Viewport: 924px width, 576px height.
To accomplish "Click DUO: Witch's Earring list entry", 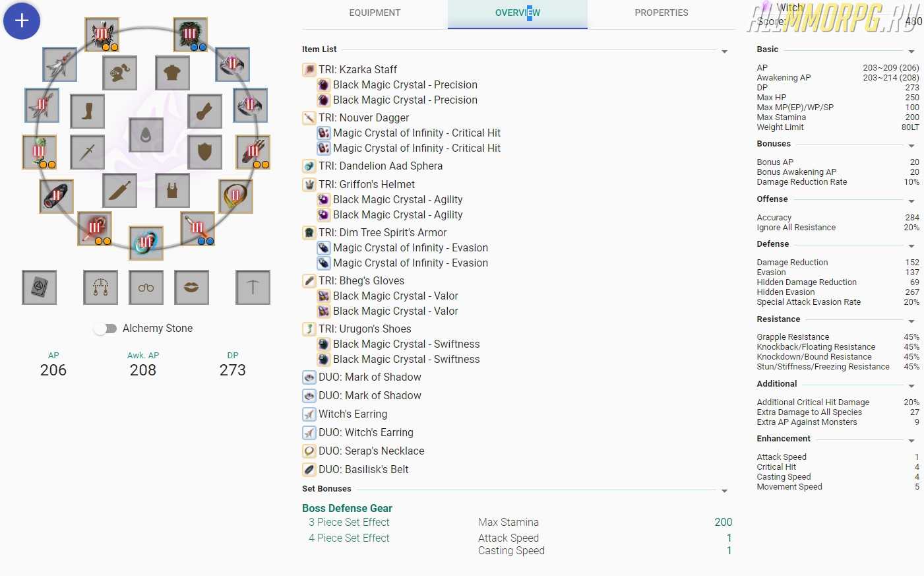I will [x=366, y=432].
